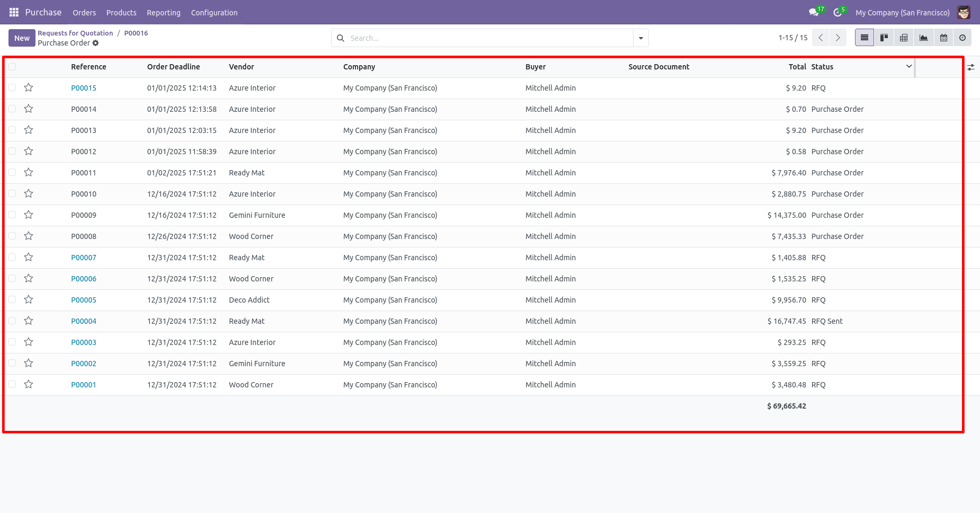
Task: Star order P00015 as priority
Action: click(29, 87)
